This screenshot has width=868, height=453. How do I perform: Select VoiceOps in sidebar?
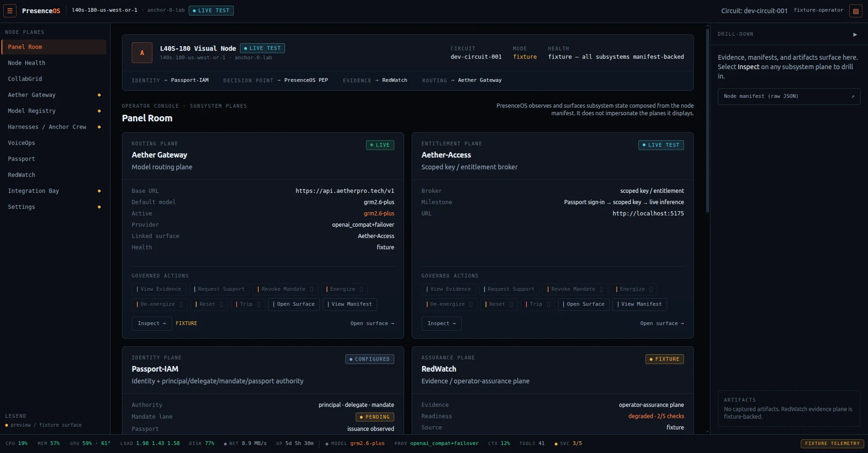54,143
